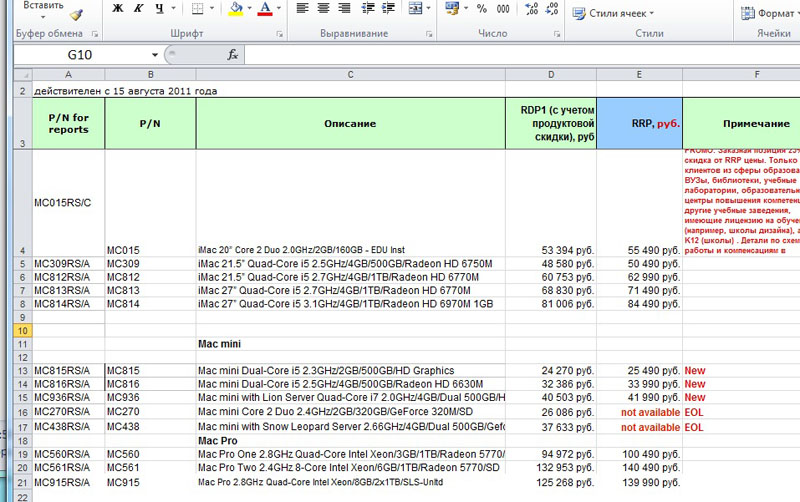Toggle italic formatting (К)

pyautogui.click(x=138, y=8)
